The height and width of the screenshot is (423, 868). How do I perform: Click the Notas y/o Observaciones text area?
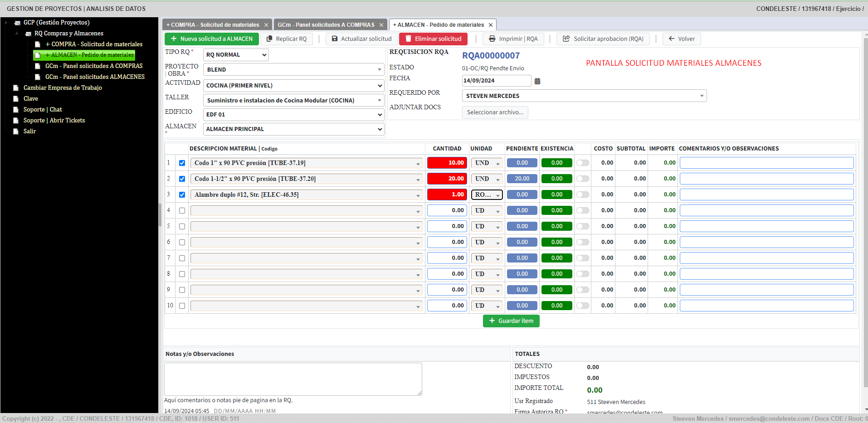tap(293, 379)
